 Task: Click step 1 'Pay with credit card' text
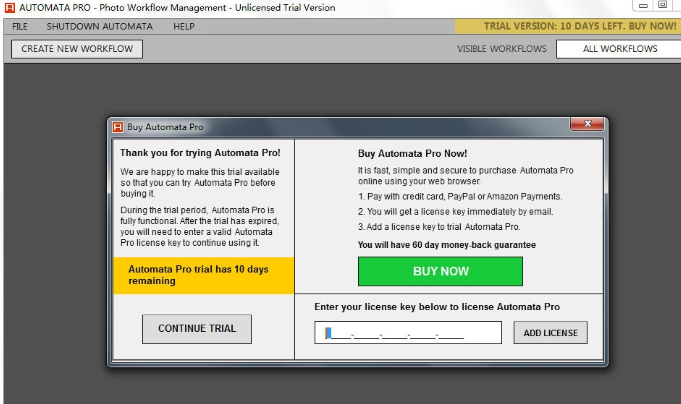coord(460,196)
